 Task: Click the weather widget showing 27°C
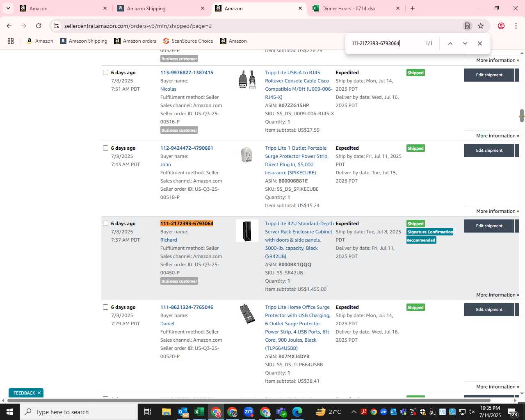coord(329,412)
